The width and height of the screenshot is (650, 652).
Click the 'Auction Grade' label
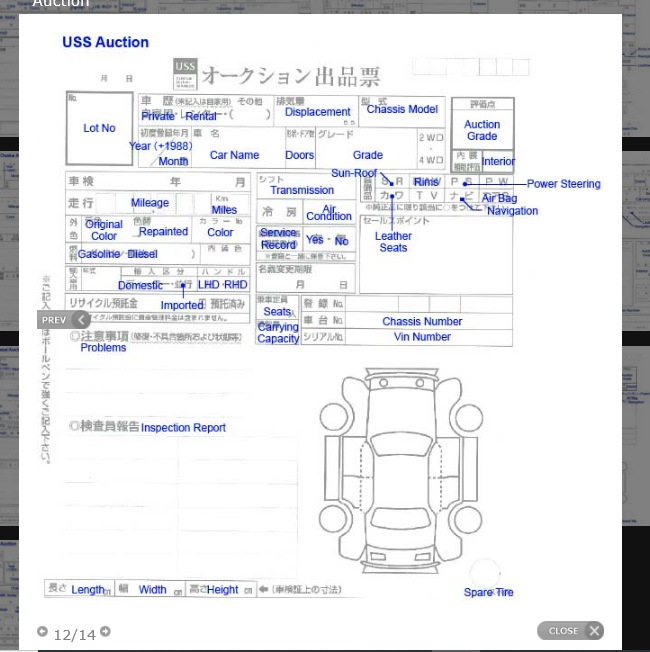click(482, 130)
